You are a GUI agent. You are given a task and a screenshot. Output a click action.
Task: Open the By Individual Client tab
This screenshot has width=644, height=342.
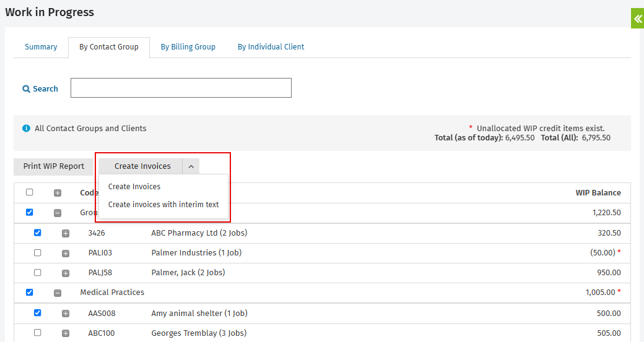271,47
